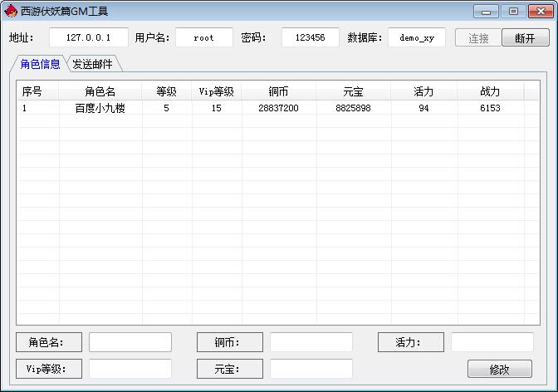Viewport: 558px width, 392px height.
Task: Click the 铜币 column header
Action: [x=279, y=91]
